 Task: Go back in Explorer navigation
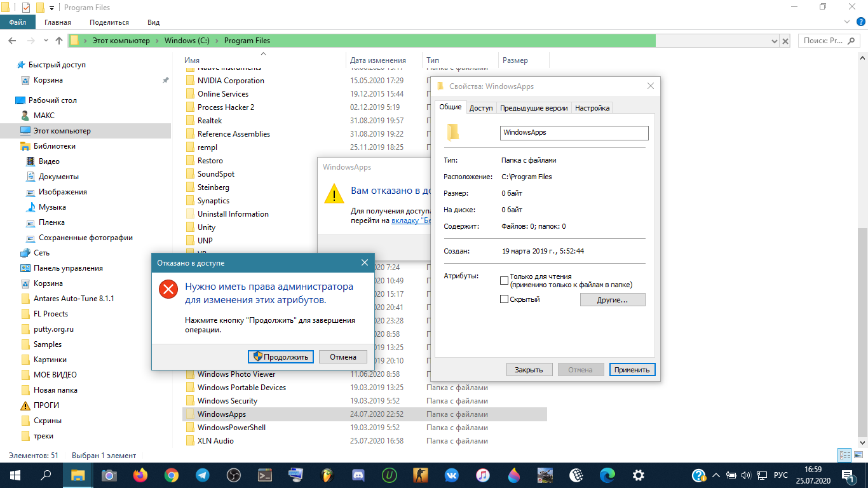tap(12, 41)
